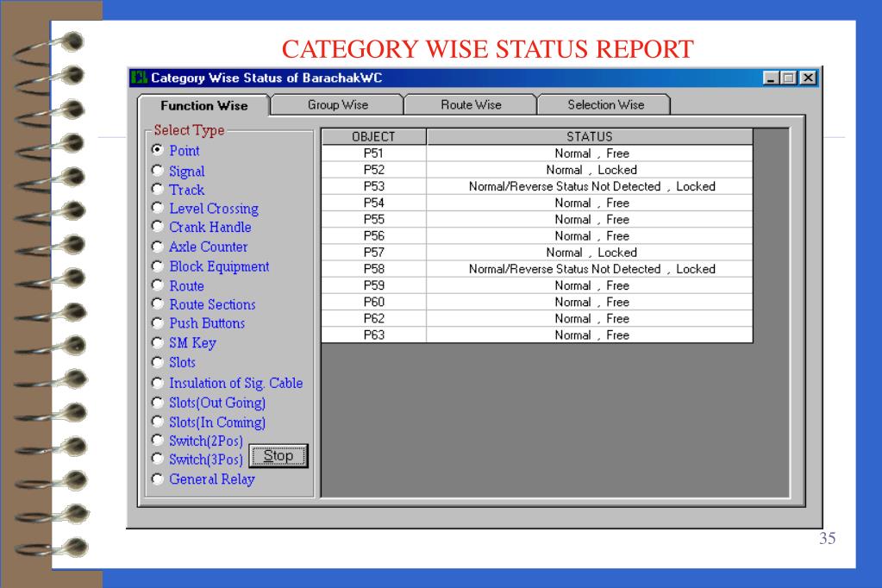This screenshot has height=588, width=882.
Task: Maximize the Category Wise Status window
Action: point(789,78)
